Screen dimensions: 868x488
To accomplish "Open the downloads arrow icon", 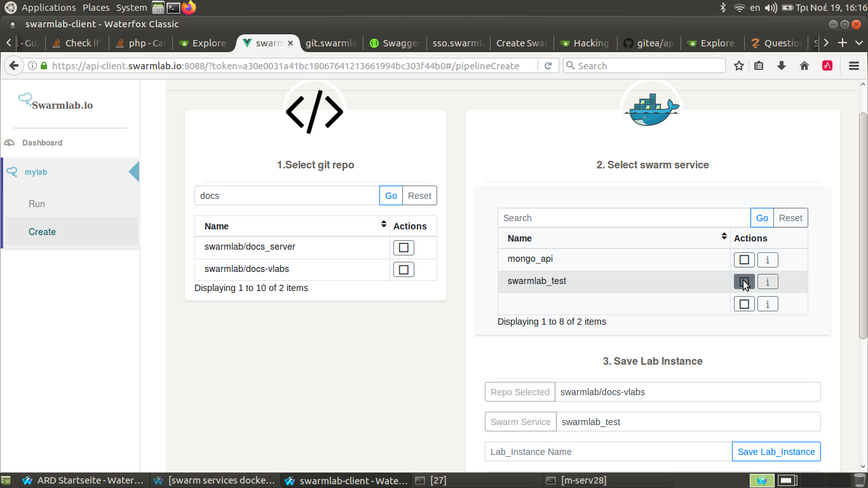I will pos(782,65).
